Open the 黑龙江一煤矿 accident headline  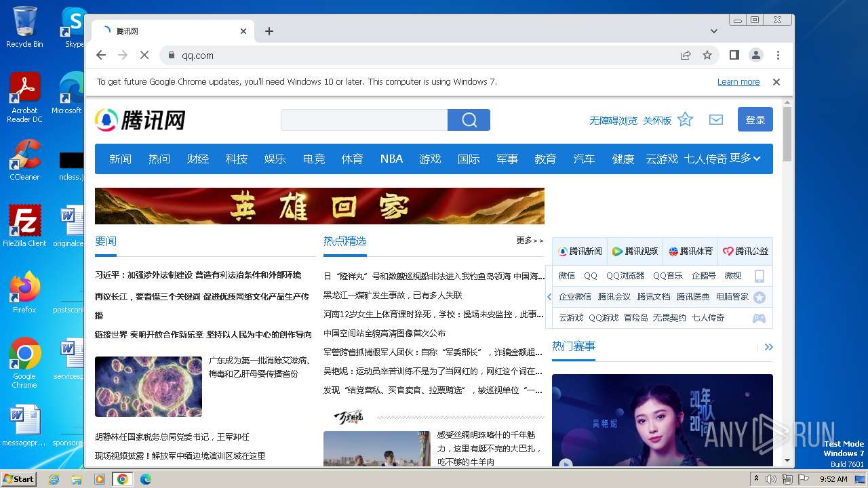[393, 296]
